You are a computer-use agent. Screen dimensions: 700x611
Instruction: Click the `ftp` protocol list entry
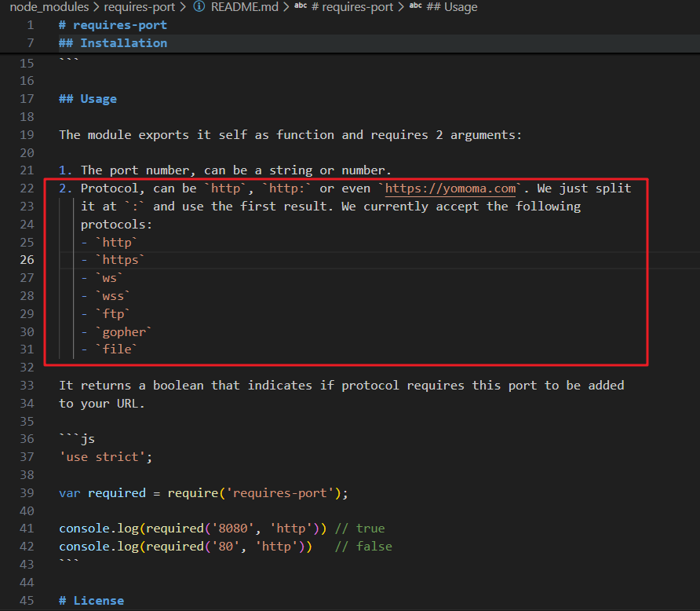tap(112, 314)
